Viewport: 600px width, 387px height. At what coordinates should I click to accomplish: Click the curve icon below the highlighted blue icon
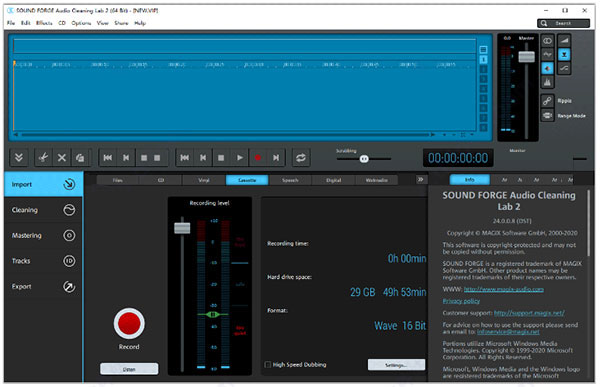tap(564, 68)
